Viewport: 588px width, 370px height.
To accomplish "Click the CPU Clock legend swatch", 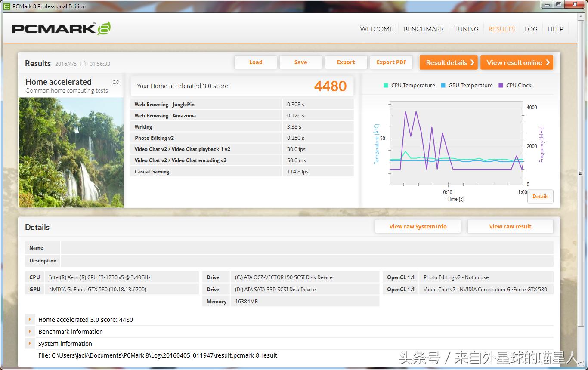I will tap(501, 86).
